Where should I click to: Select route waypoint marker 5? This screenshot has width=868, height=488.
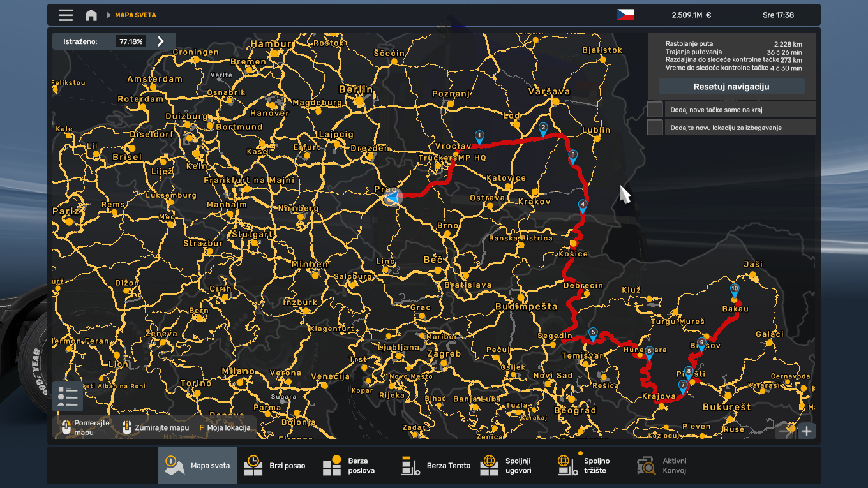click(593, 334)
